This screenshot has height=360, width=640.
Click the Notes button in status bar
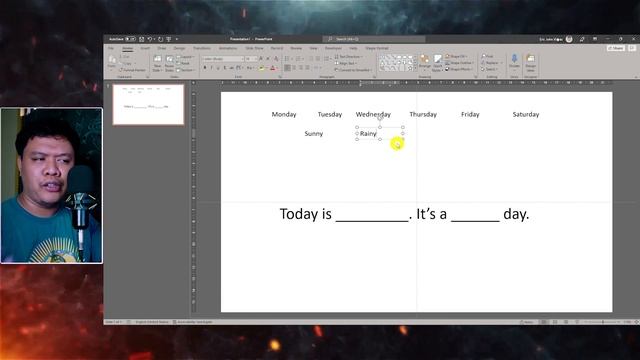click(x=527, y=322)
